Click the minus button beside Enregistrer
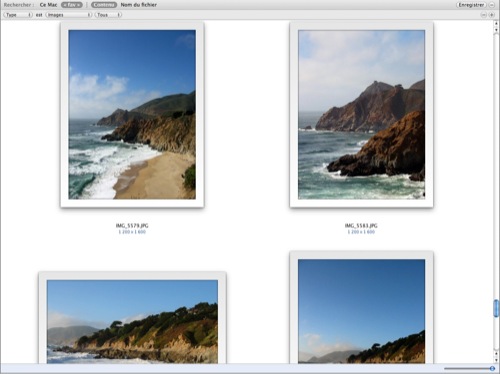 coord(492,5)
